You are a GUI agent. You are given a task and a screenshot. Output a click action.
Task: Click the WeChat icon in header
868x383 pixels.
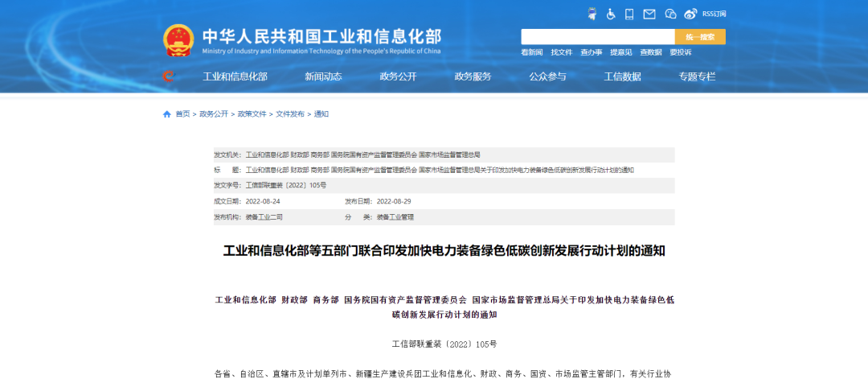pos(670,14)
